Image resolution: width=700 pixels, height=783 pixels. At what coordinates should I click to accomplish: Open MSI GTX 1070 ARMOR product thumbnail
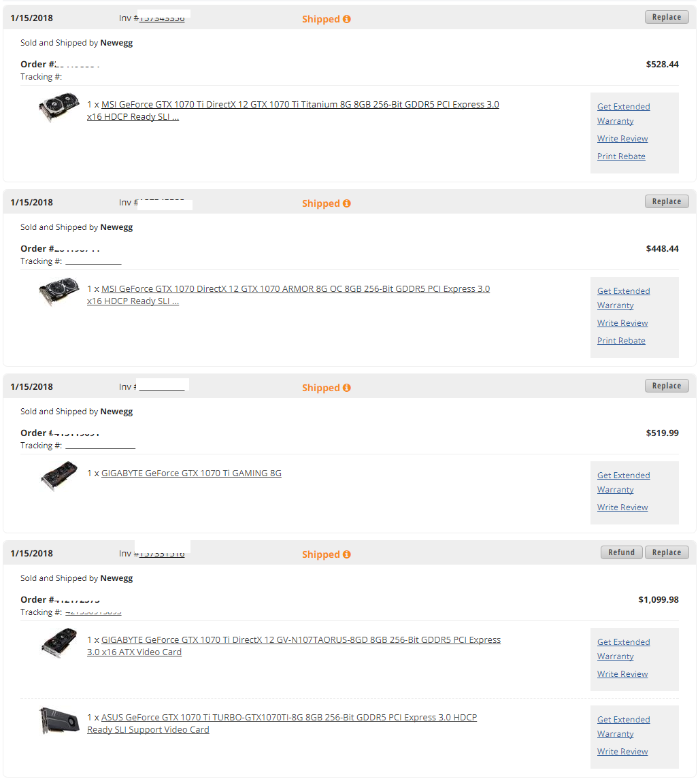pyautogui.click(x=59, y=292)
